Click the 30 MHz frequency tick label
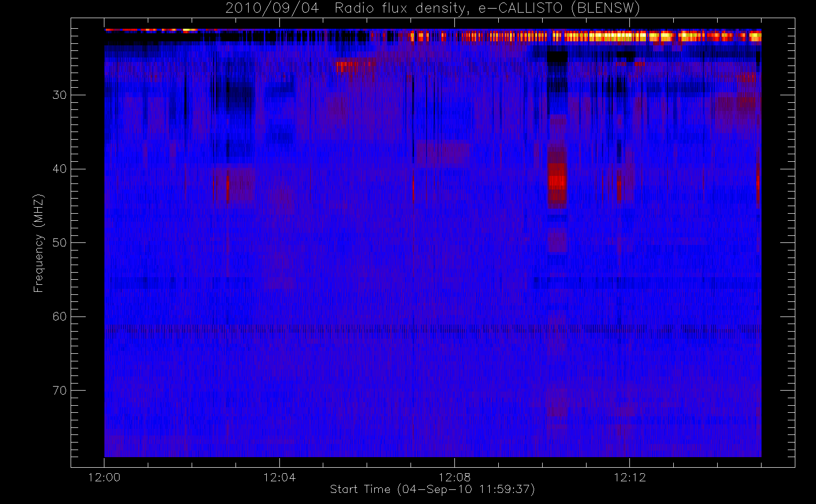Image resolution: width=816 pixels, height=504 pixels. coord(60,95)
